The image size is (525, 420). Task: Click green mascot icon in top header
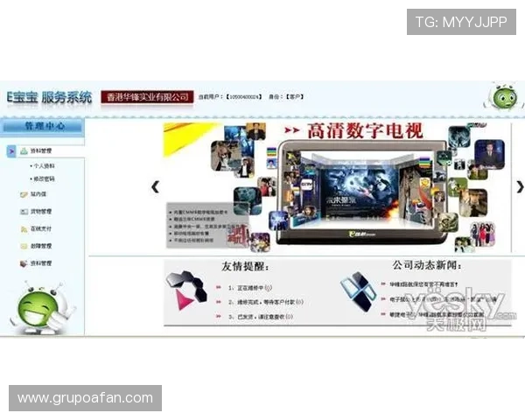504,97
